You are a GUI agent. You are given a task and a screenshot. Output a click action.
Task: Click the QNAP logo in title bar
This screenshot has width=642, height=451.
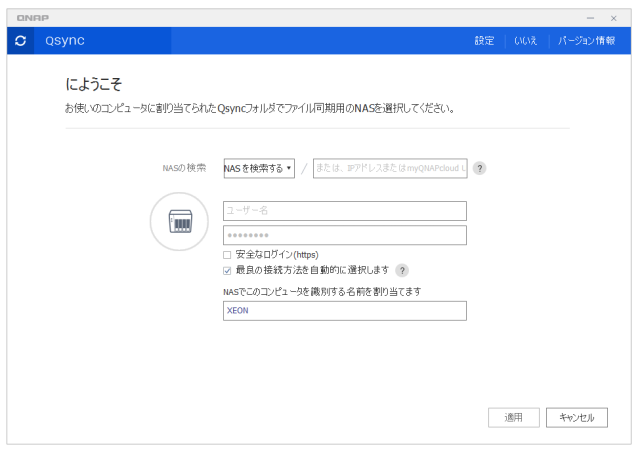click(x=33, y=18)
